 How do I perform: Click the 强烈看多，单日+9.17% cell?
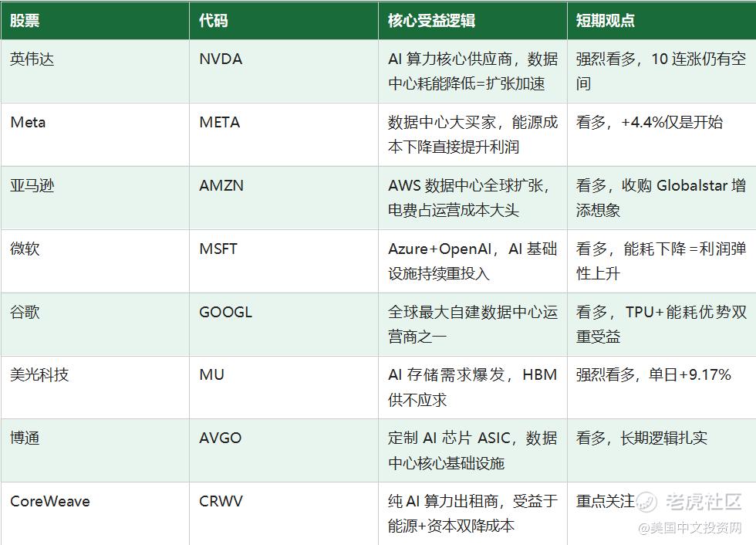(x=662, y=388)
